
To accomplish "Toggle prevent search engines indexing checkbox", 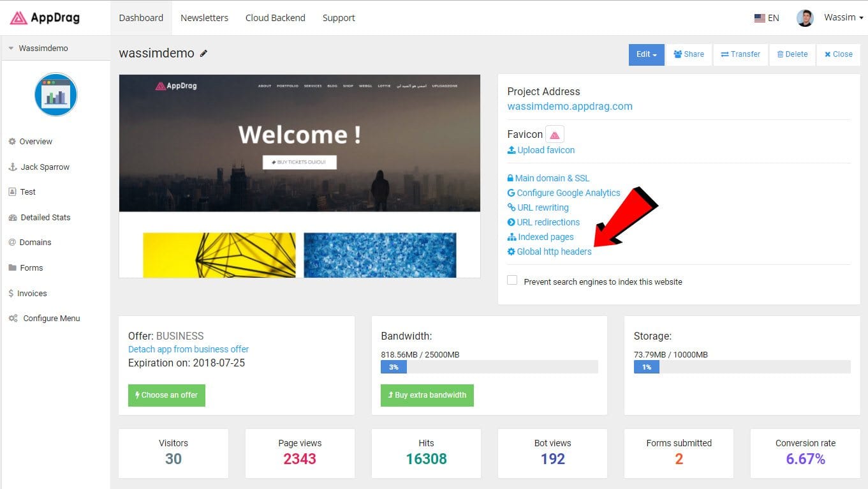I will coord(512,280).
